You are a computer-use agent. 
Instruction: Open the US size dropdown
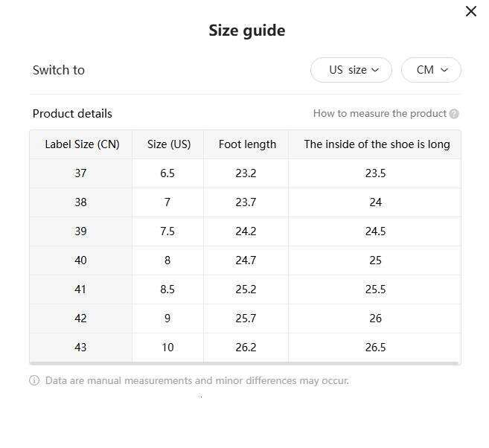351,70
